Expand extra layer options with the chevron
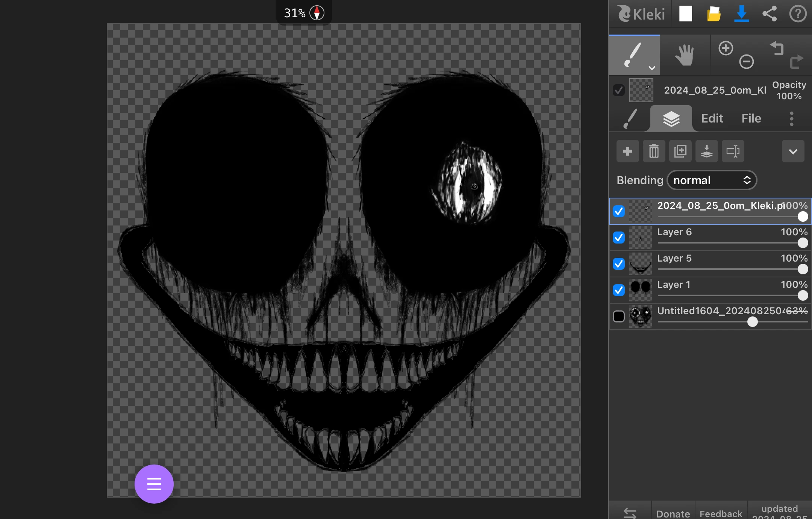This screenshot has height=519, width=812. point(792,151)
